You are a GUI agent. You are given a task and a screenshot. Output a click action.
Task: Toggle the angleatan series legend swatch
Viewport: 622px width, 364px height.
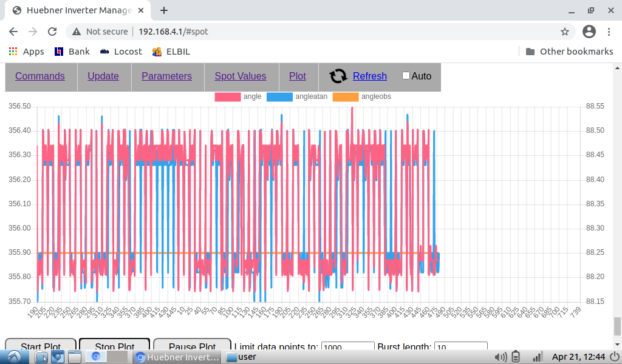(279, 96)
